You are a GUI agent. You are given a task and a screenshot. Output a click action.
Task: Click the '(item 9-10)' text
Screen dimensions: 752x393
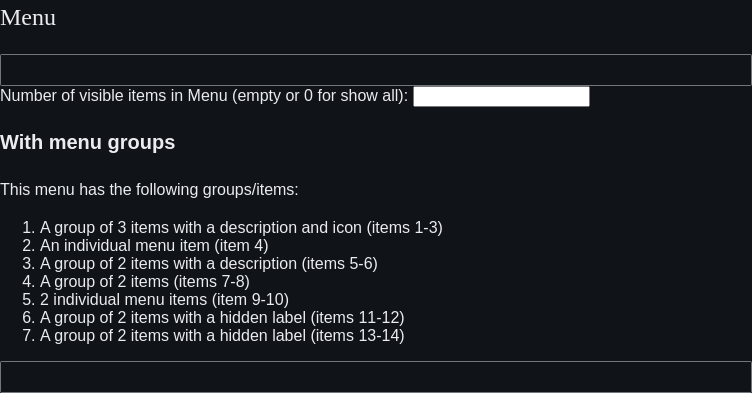[250, 300]
